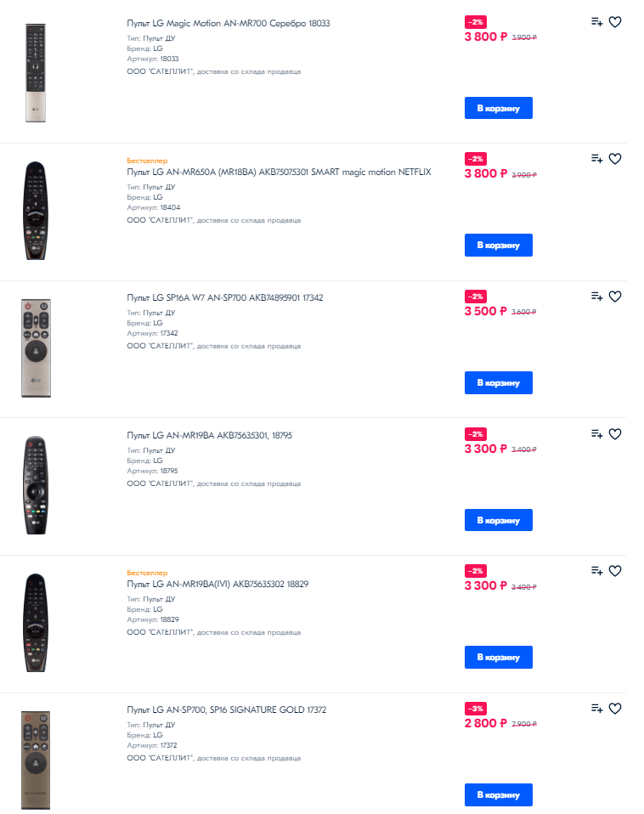Click compare list icon for AN-MR700 remote
This screenshot has height=814, width=644.
[x=596, y=22]
